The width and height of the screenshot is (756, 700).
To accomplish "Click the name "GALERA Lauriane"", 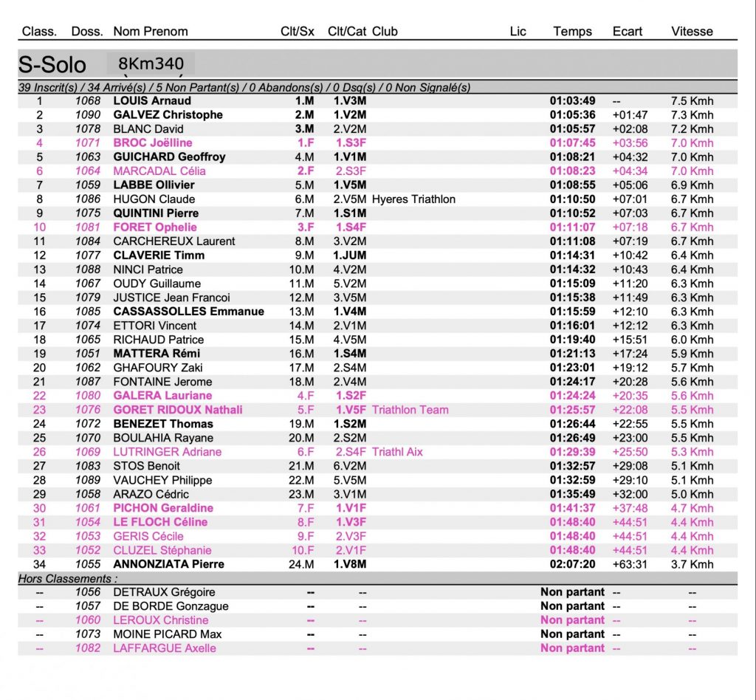I will pyautogui.click(x=162, y=395).
